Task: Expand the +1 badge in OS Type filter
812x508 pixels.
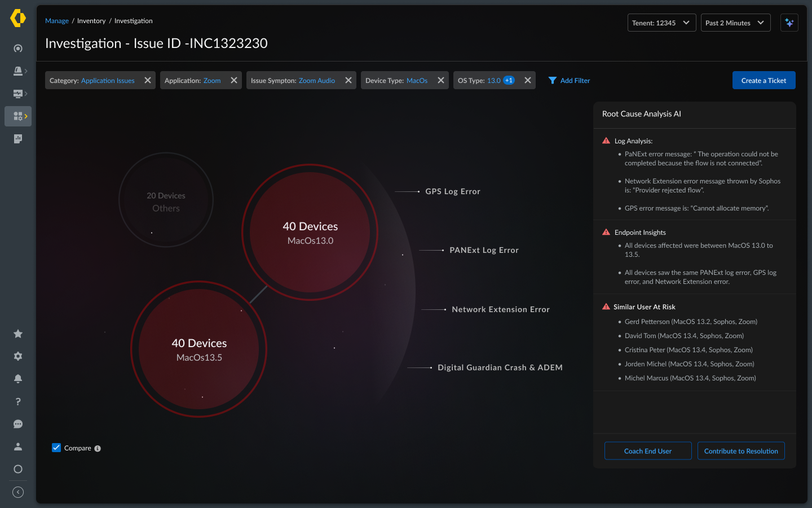Action: point(509,80)
